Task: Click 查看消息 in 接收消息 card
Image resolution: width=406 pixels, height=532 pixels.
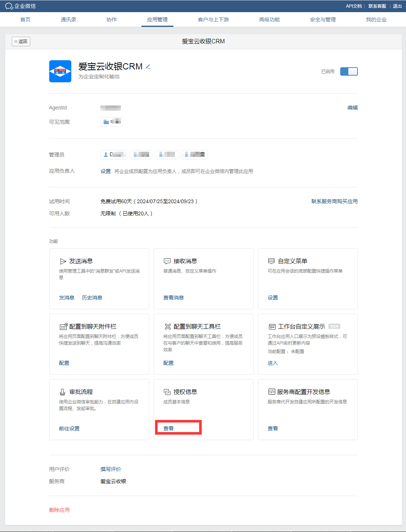Action: 173,298
